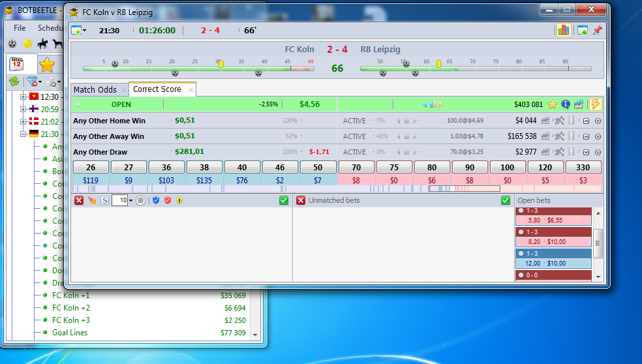Select the Correct Score tab
642x364 pixels.
(157, 89)
